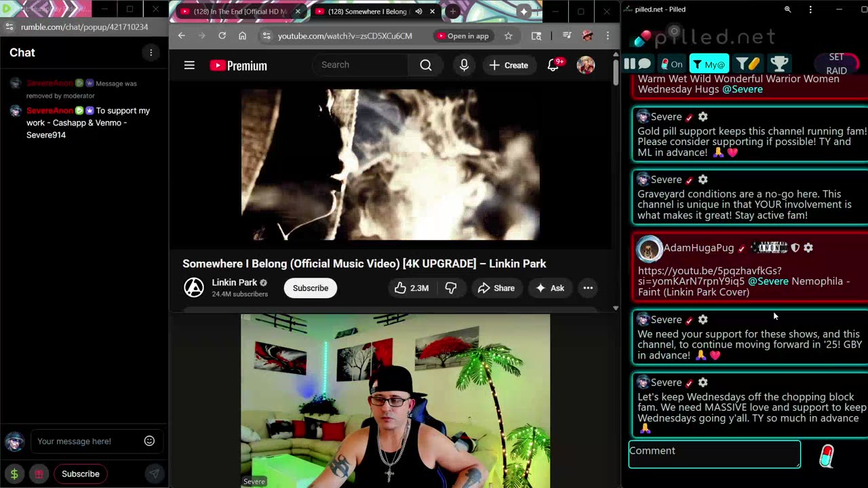This screenshot has height=488, width=868.
Task: Bookmark this page with the star icon
Action: pyautogui.click(x=508, y=36)
